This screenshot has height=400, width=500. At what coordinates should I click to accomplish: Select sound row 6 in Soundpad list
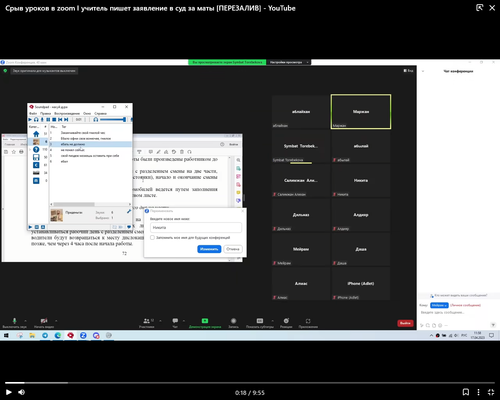91,161
